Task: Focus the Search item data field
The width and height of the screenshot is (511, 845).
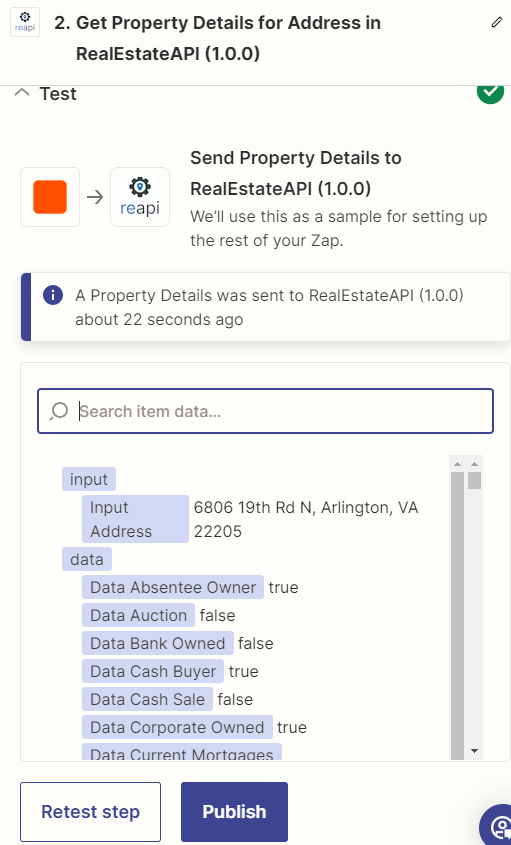Action: (265, 411)
